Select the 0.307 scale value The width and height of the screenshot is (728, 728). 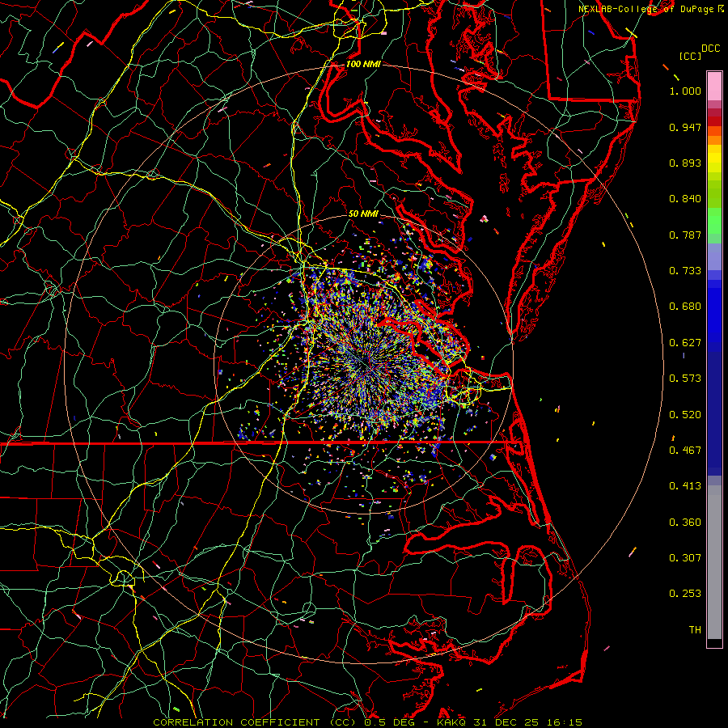[x=685, y=558]
